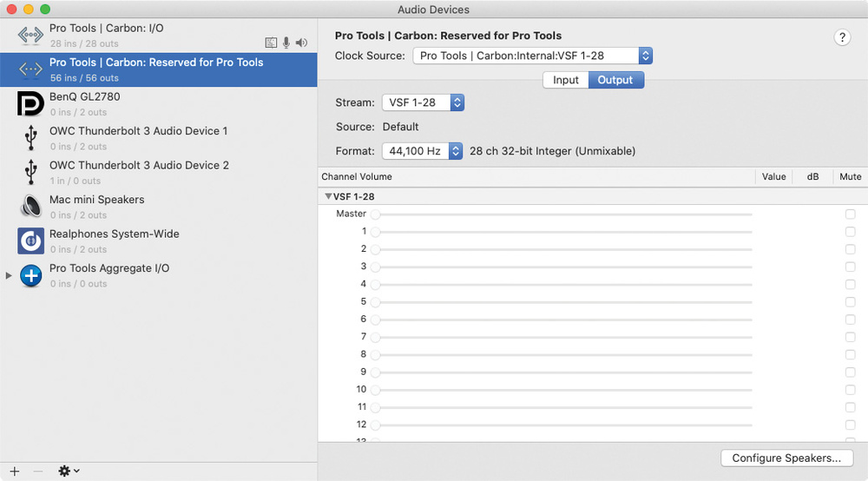The image size is (868, 481).
Task: Click the Pro Tools Aggregate I/O plus icon
Action: pos(31,275)
